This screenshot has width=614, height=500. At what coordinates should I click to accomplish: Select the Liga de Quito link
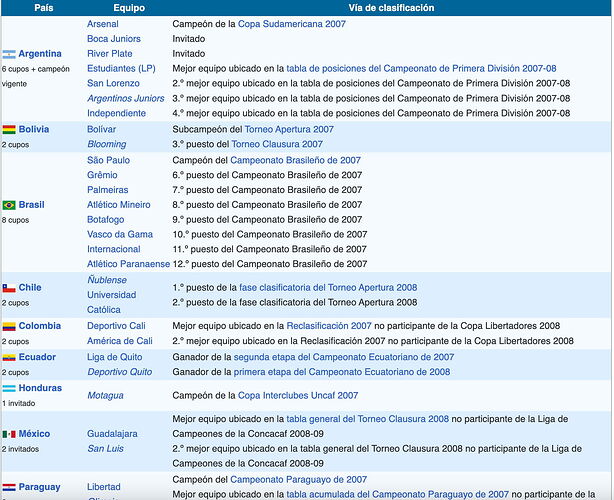(114, 357)
